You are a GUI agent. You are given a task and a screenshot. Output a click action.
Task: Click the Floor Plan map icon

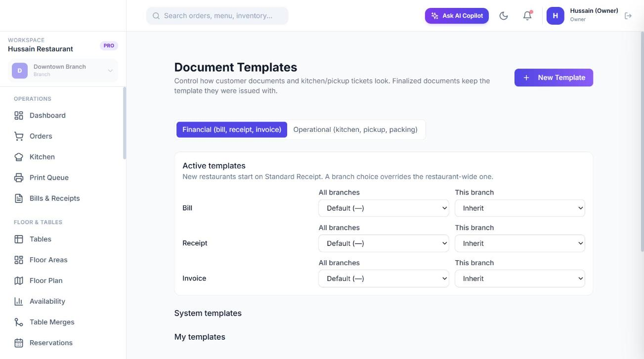point(19,280)
